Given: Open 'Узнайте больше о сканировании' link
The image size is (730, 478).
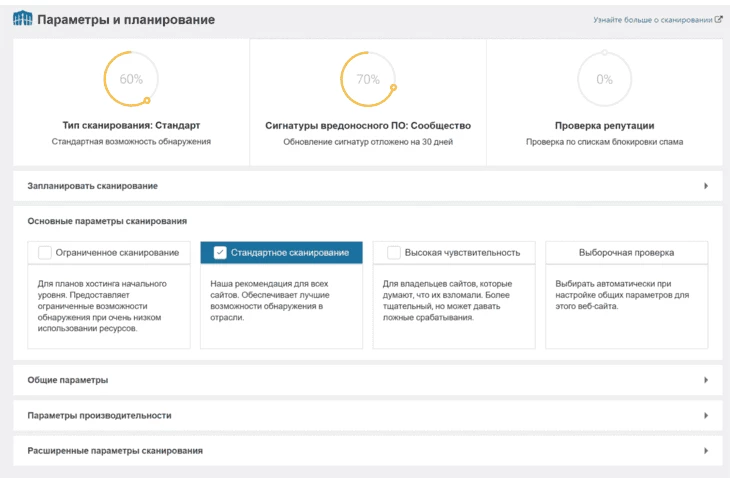Looking at the screenshot, I should coord(653,20).
